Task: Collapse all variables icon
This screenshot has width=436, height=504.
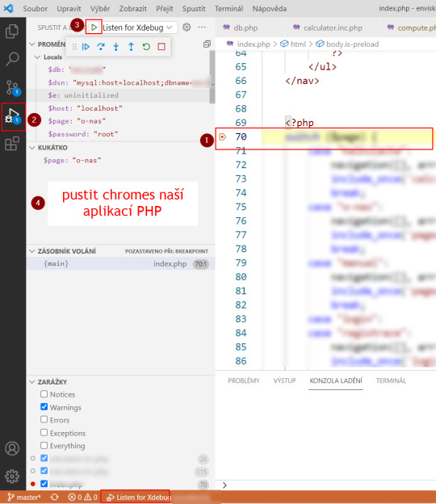Action: (x=207, y=44)
